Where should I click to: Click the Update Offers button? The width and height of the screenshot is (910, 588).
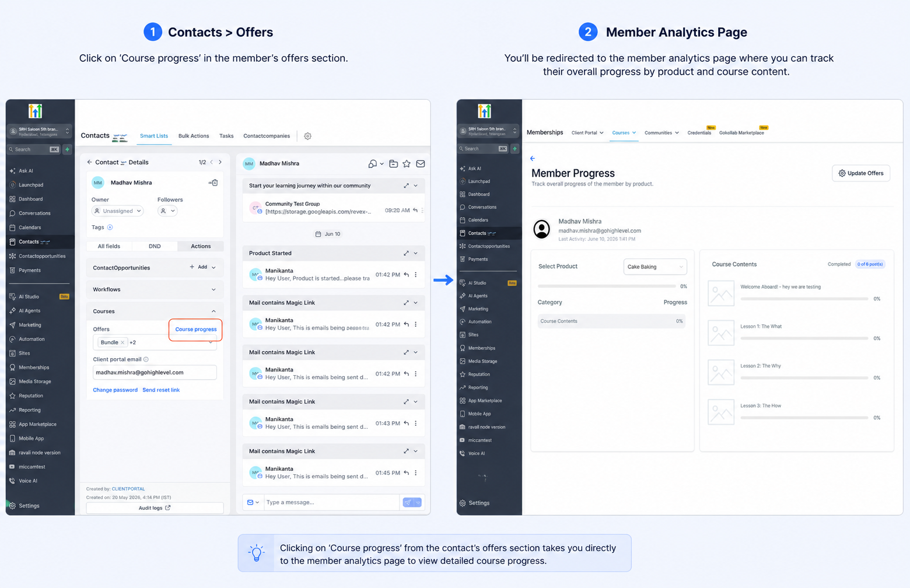click(x=861, y=173)
